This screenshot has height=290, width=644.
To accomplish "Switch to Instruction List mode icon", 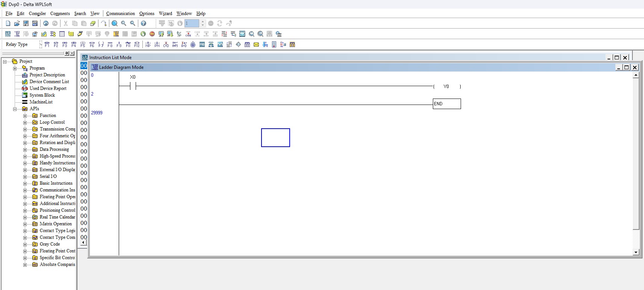I will click(x=8, y=34).
